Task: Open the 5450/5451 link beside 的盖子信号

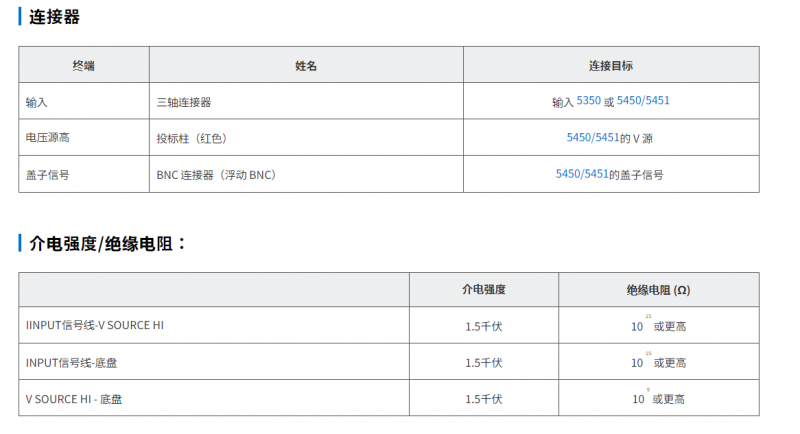Action: tap(582, 173)
